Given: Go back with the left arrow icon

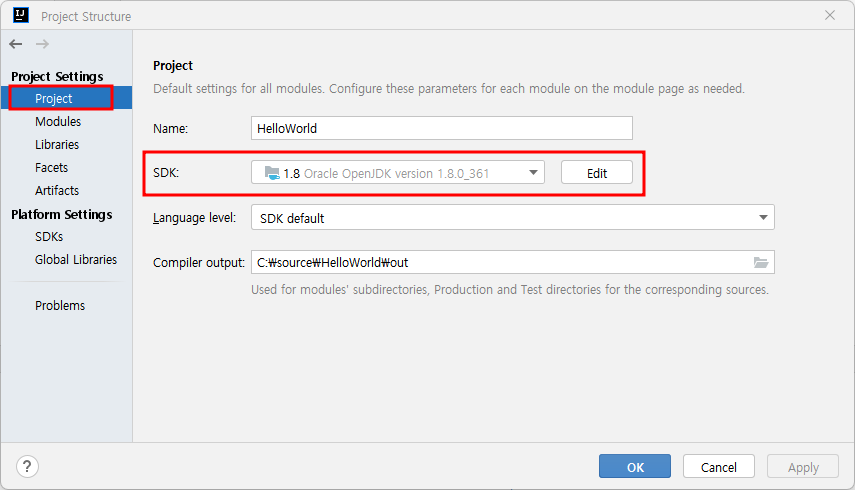Looking at the screenshot, I should pos(16,44).
